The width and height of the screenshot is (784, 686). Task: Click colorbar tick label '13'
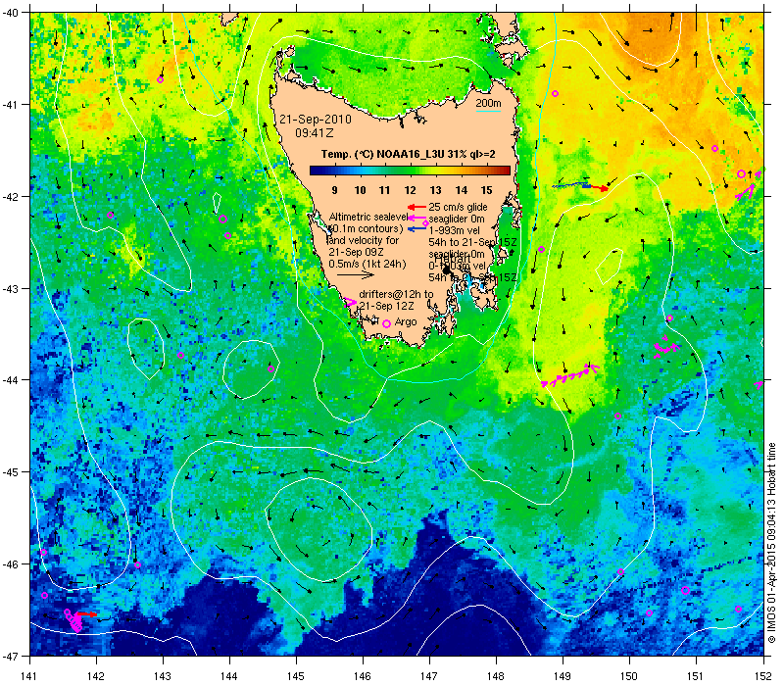point(435,190)
